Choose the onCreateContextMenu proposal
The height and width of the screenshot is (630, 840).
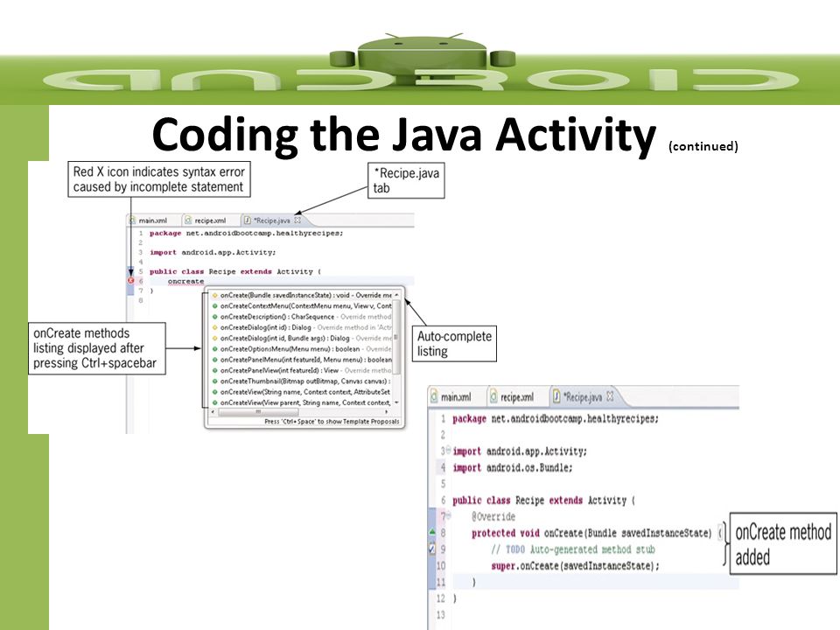pyautogui.click(x=302, y=306)
